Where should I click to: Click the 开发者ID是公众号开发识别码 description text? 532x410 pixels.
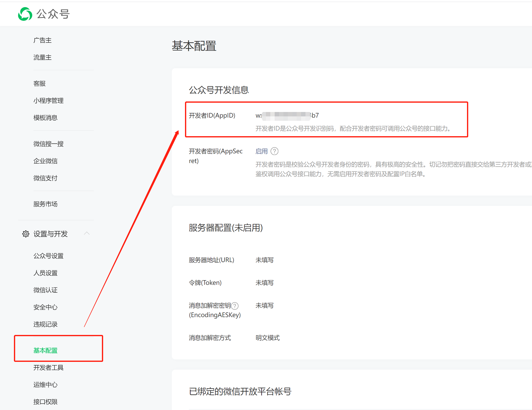pos(353,129)
